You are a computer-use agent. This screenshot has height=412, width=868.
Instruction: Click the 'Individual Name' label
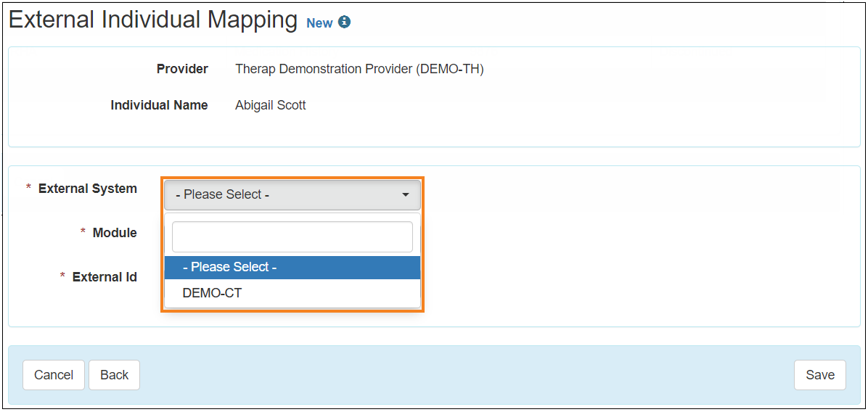coord(160,105)
